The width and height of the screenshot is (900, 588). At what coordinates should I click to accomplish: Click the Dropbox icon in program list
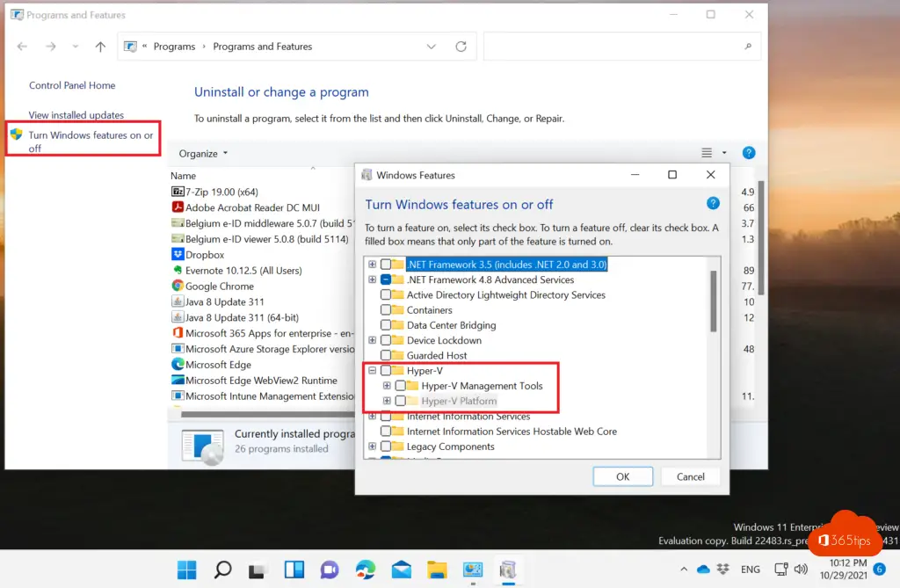pos(178,255)
